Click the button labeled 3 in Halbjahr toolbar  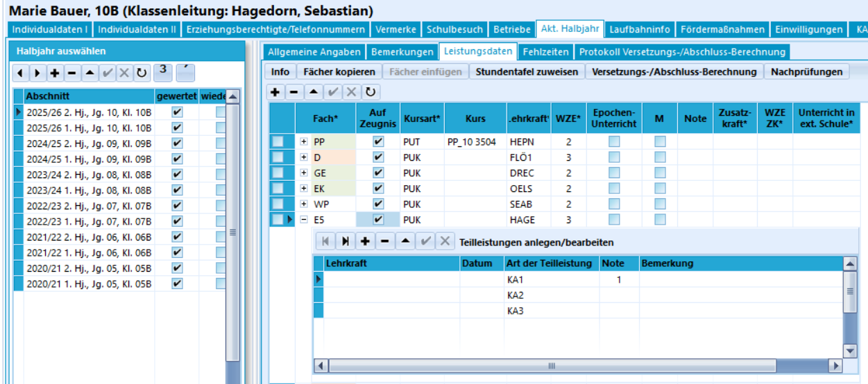[x=163, y=71]
